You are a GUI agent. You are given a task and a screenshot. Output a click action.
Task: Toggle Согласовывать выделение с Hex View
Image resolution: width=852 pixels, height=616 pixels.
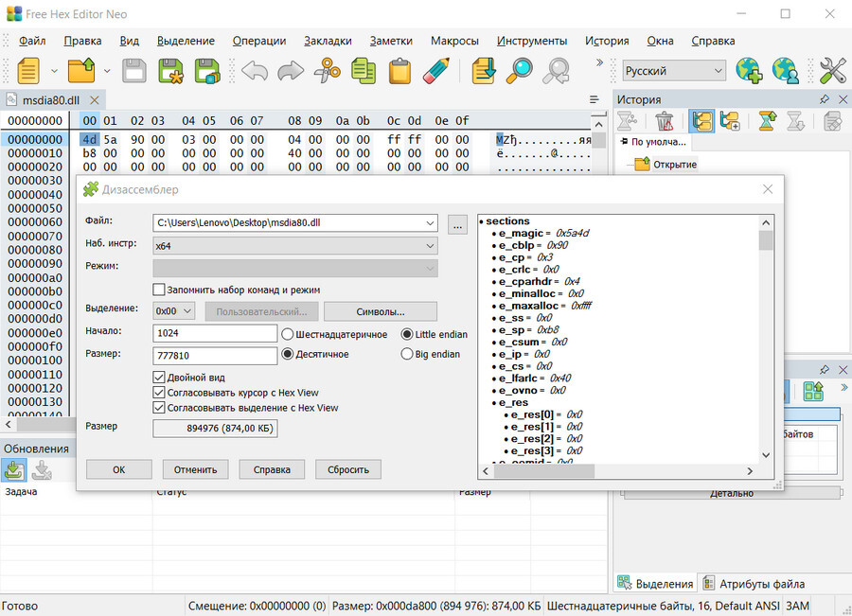pyautogui.click(x=159, y=408)
